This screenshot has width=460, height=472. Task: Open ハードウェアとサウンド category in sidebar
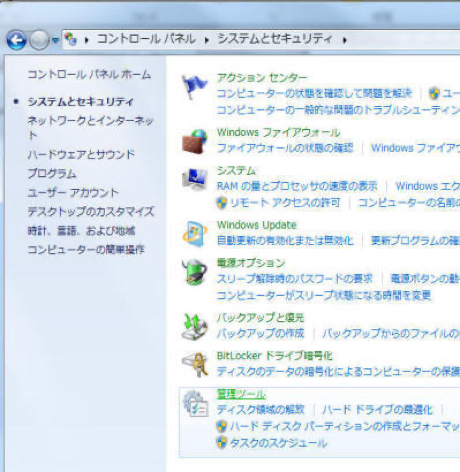(x=81, y=154)
